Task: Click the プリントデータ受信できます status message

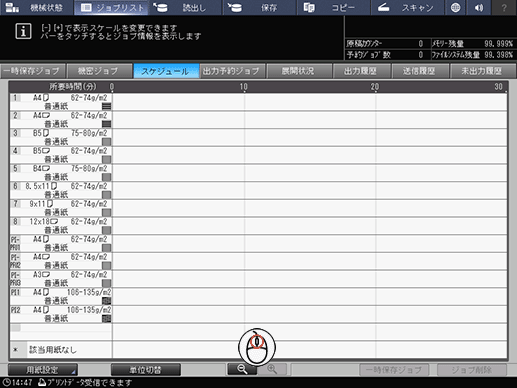Action: tap(85, 382)
